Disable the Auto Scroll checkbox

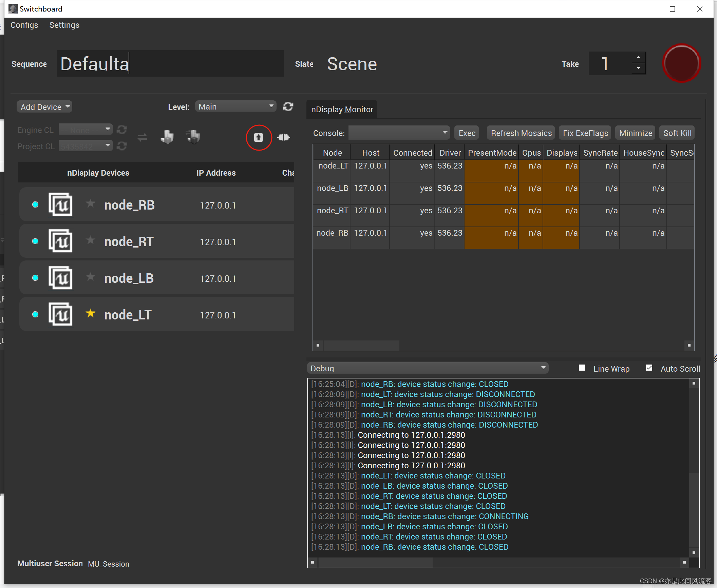[x=649, y=367]
